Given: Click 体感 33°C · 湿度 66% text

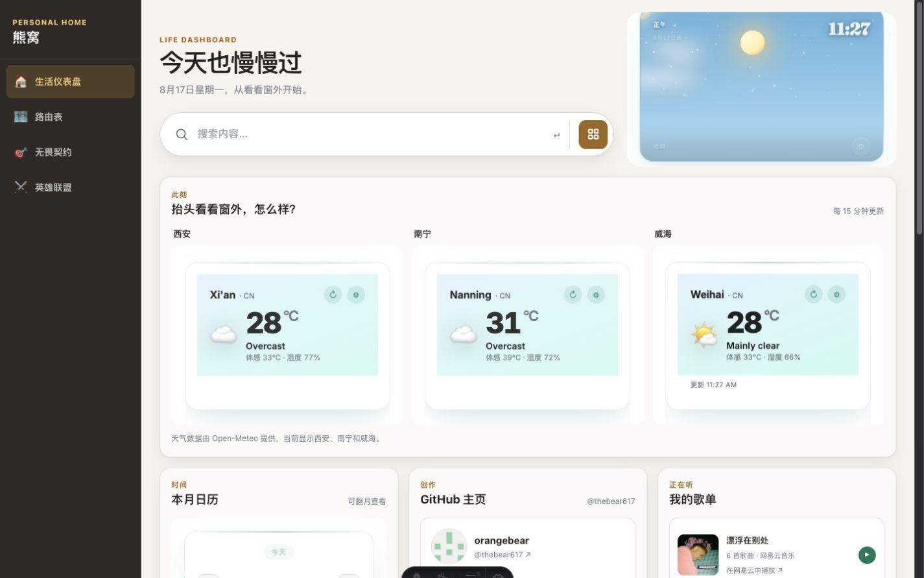Looking at the screenshot, I should click(763, 357).
